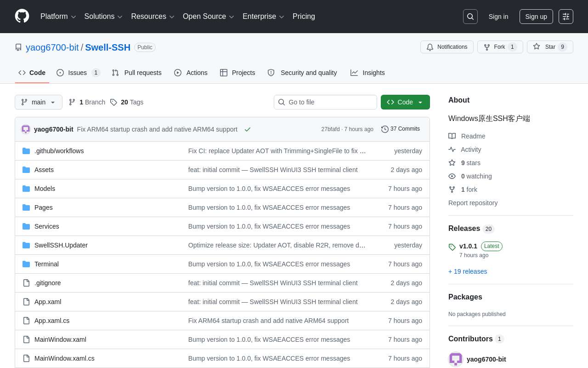Expand the Resources menu
The width and height of the screenshot is (588, 368).
pyautogui.click(x=153, y=17)
